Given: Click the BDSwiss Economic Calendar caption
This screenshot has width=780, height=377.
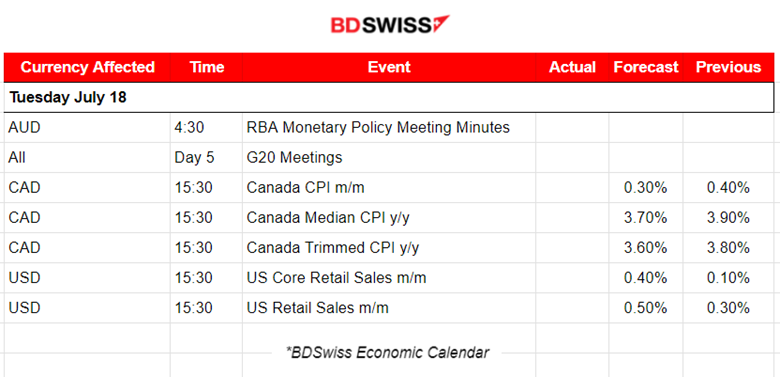Looking at the screenshot, I should click(x=388, y=353).
